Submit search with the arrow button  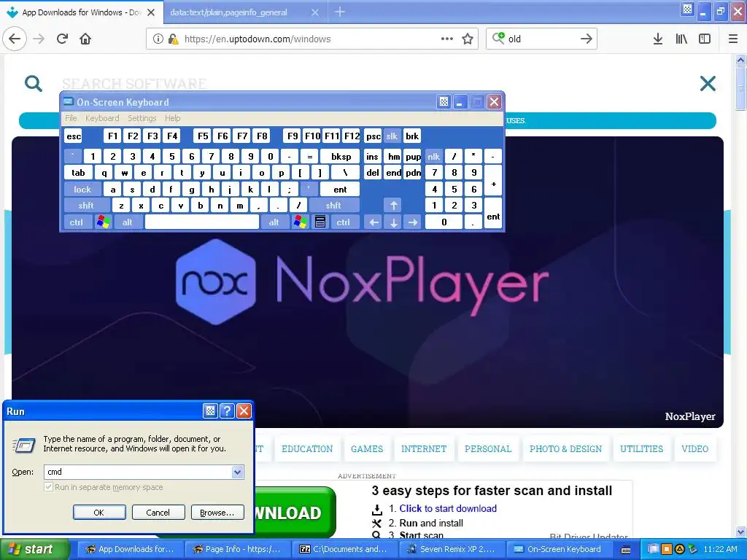tap(587, 39)
